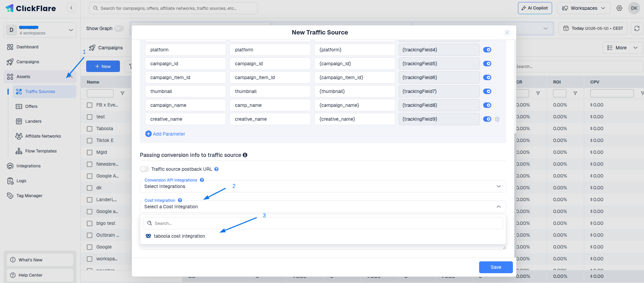Click the Name column filter input

(100, 93)
